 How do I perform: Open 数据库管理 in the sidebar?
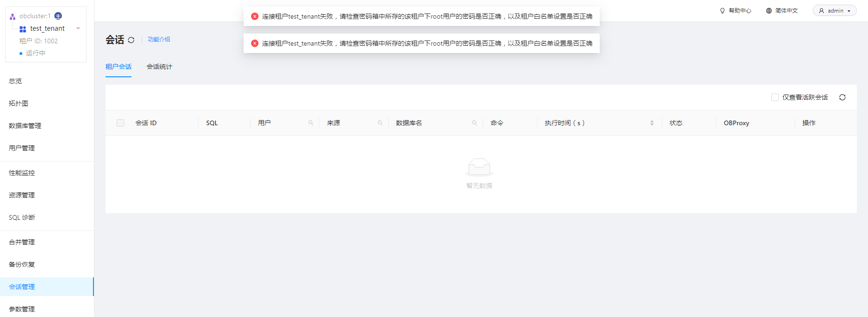[x=25, y=126]
